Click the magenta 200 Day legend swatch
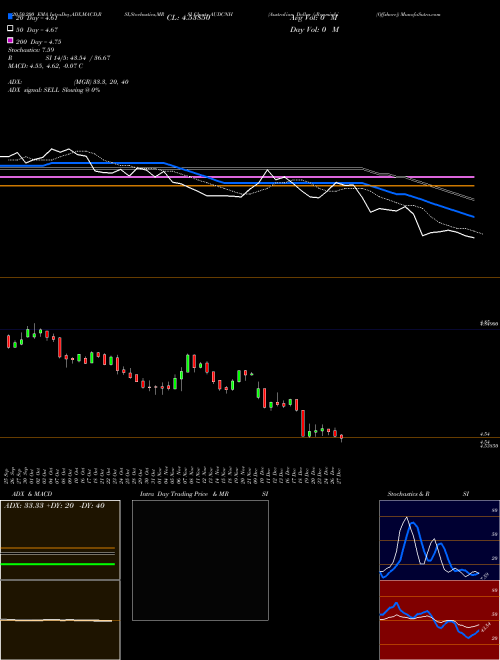This screenshot has height=660, width=500. click(10, 40)
